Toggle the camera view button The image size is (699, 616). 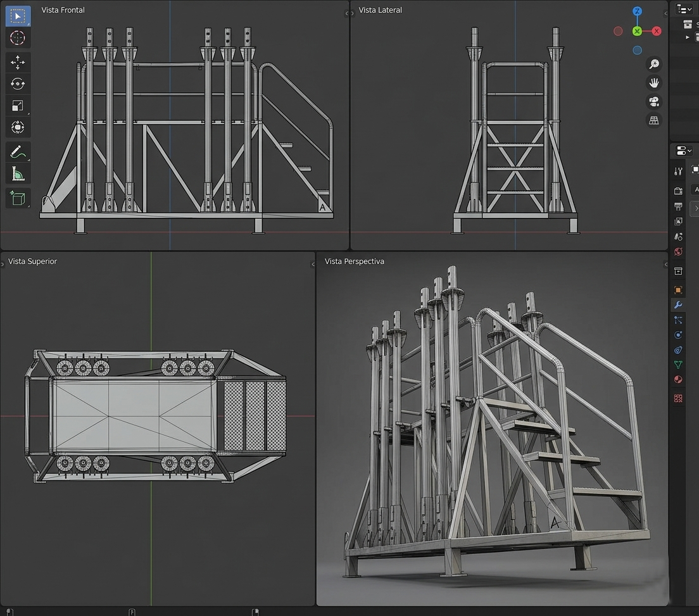pyautogui.click(x=654, y=102)
